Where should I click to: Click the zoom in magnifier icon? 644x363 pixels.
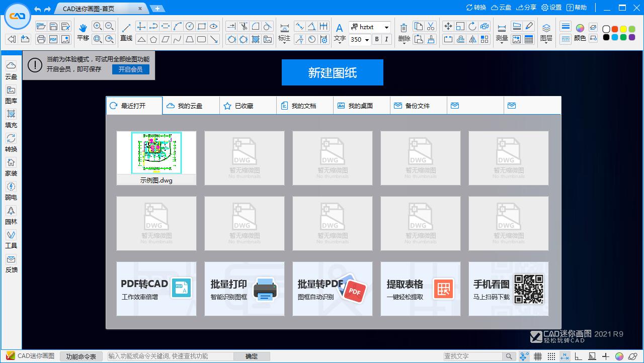tap(98, 26)
